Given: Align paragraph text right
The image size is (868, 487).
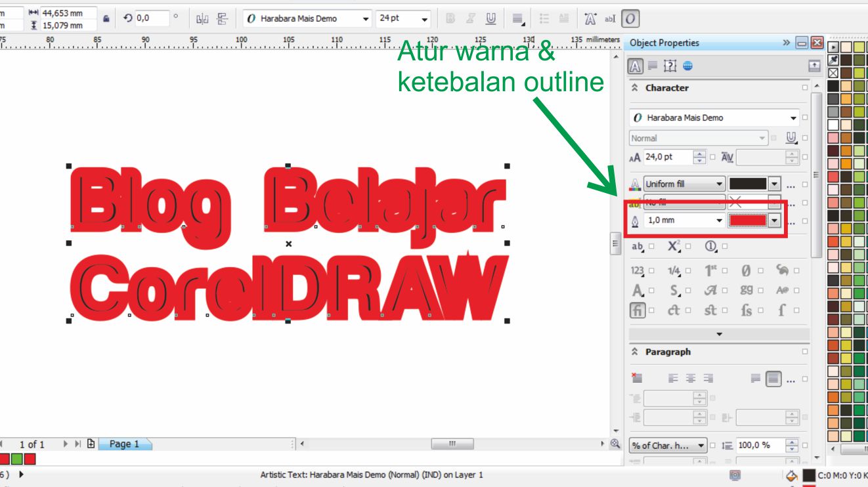Looking at the screenshot, I should tap(708, 378).
